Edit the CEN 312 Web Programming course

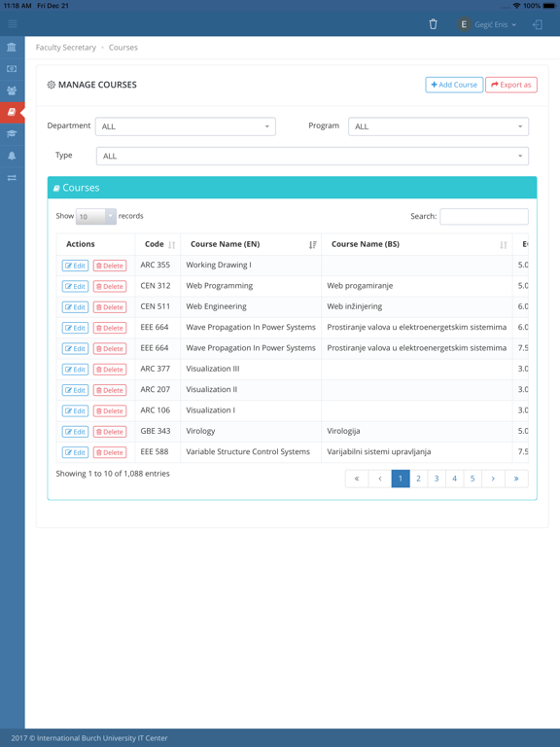[x=75, y=286]
